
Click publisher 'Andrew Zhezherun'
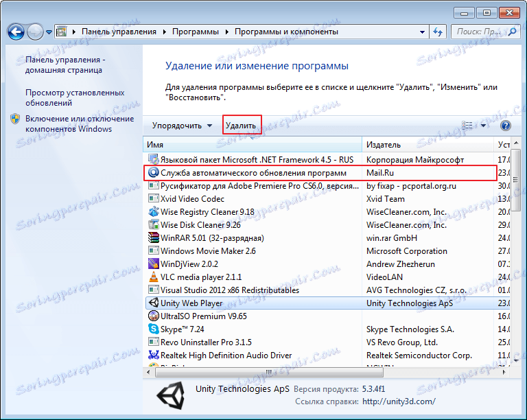400,264
